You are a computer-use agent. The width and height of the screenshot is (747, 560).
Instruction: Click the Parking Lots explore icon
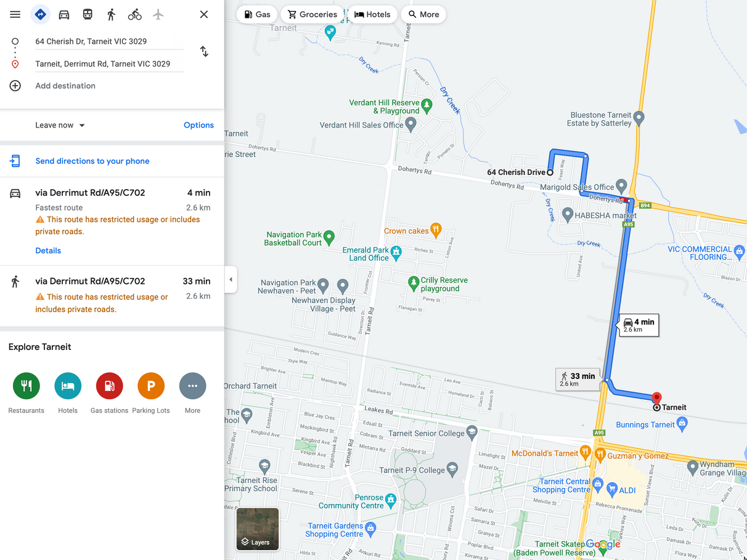(x=151, y=386)
